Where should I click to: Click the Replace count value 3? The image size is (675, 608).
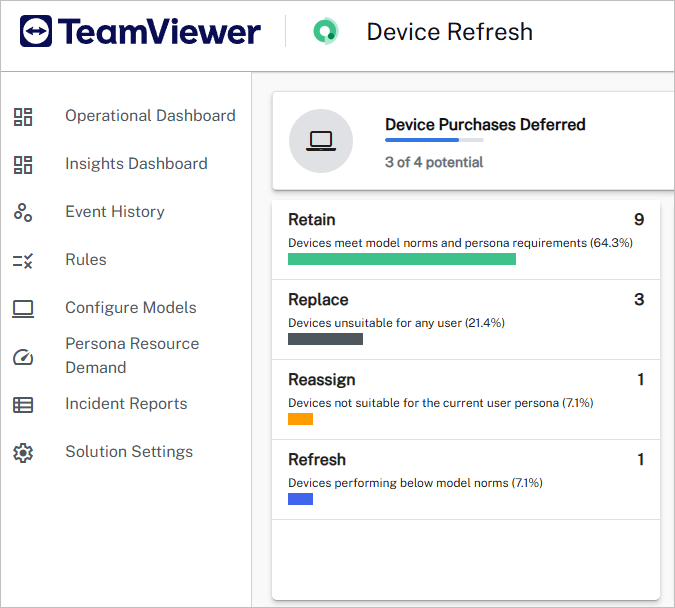(x=639, y=300)
